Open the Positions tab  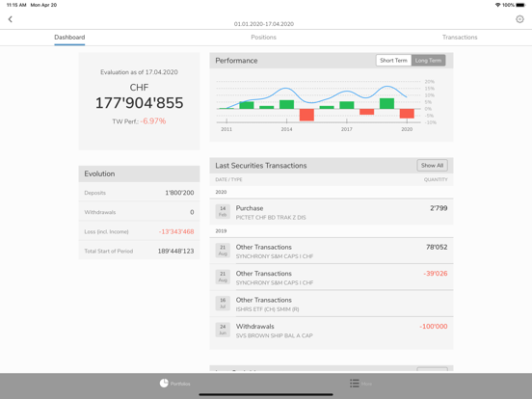[264, 38]
